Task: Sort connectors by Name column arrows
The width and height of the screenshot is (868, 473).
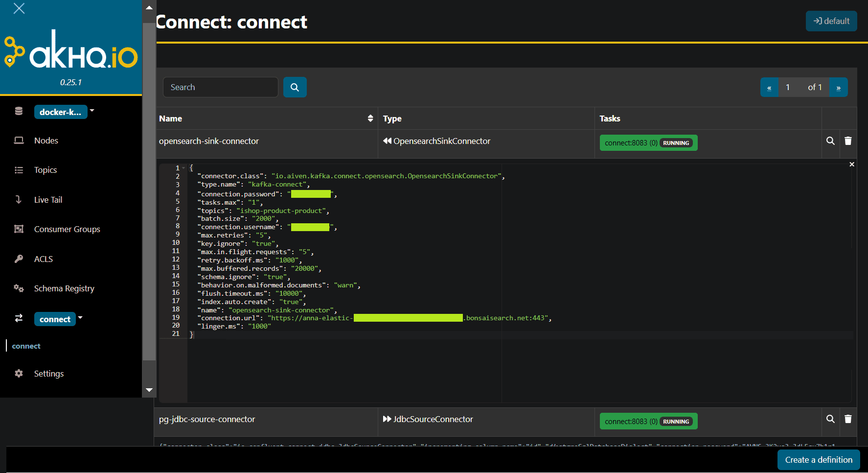Action: tap(370, 118)
